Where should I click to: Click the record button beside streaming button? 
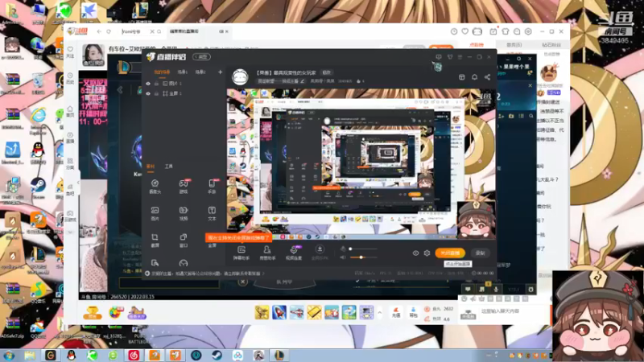click(480, 253)
